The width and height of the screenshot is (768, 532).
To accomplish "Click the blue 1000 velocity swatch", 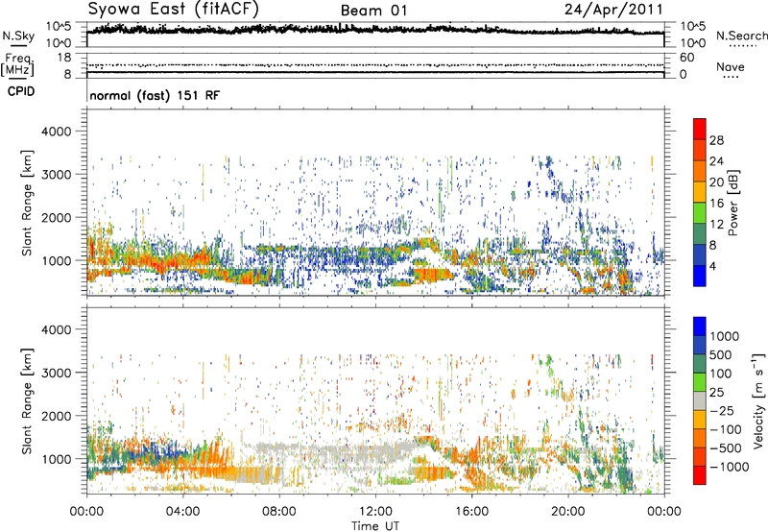I will pyautogui.click(x=700, y=326).
